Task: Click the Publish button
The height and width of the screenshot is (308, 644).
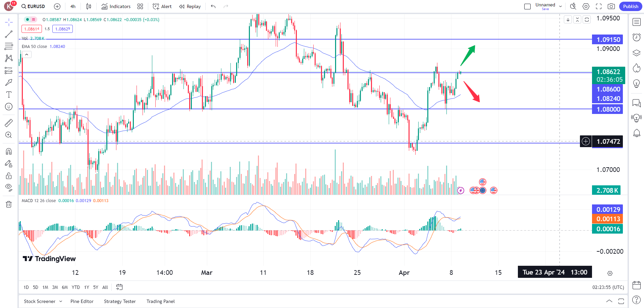Action: pyautogui.click(x=630, y=6)
